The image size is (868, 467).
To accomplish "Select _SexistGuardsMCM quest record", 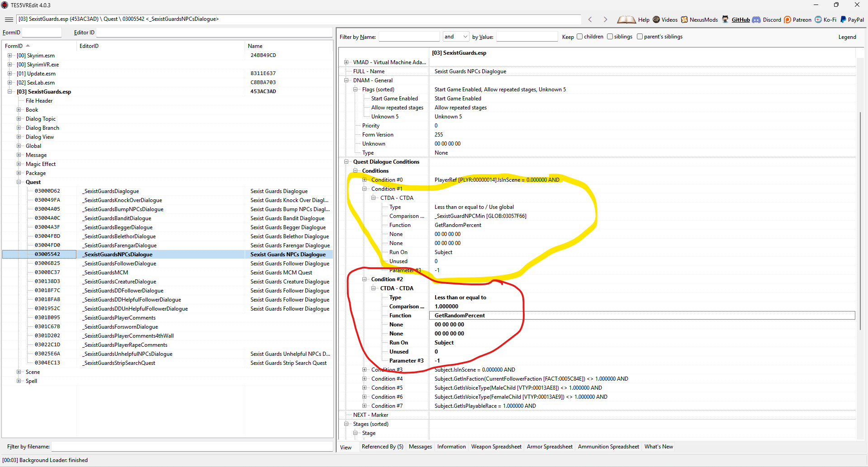I will (167, 273).
